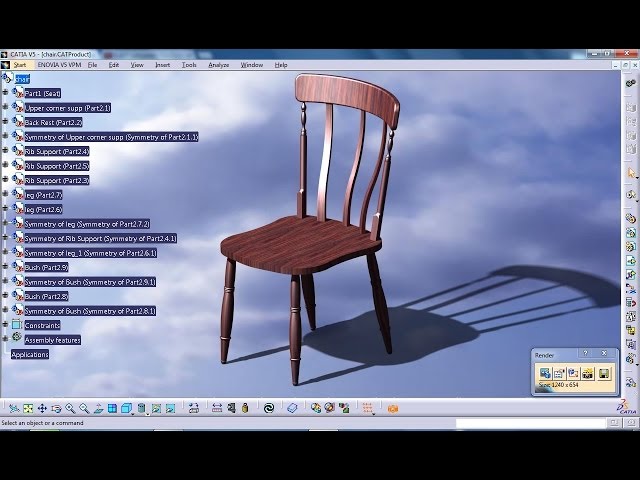Click the Fly Mode icon in bottom toolbar
Image resolution: width=640 pixels, height=480 pixels.
14,408
